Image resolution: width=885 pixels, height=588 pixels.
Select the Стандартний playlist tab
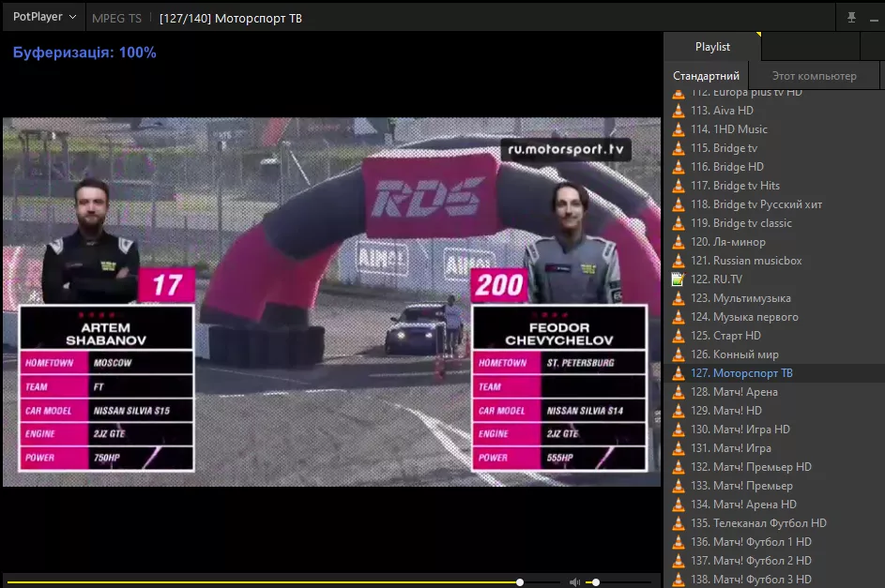click(x=706, y=76)
